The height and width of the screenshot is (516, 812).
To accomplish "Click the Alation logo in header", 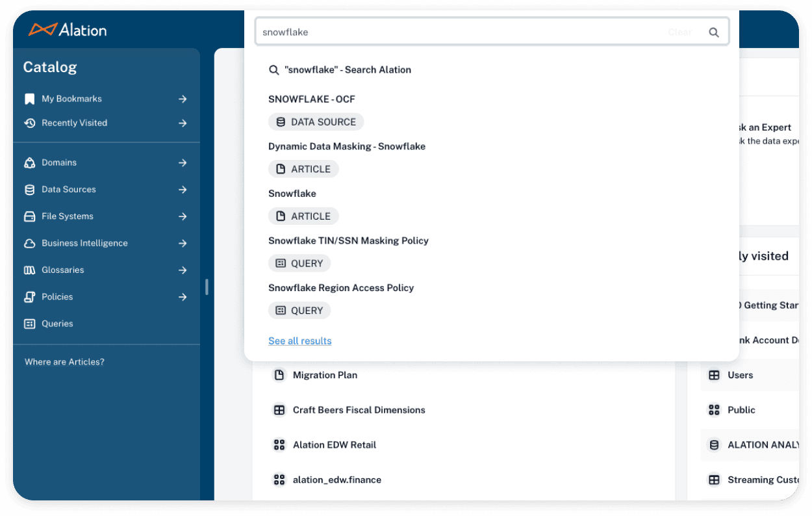I will coord(68,29).
